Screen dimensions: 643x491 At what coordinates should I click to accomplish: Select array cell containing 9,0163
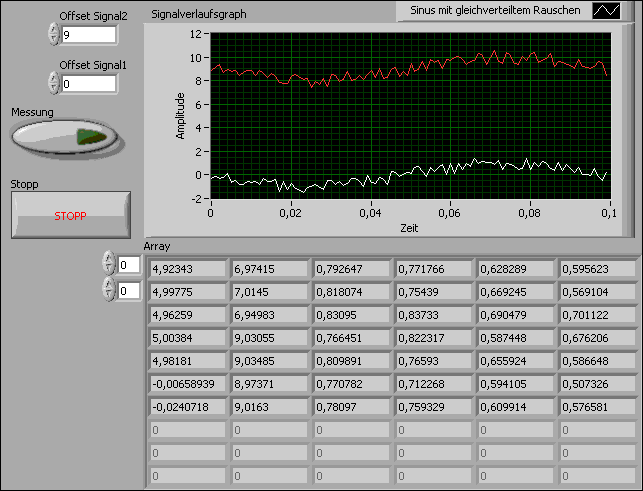pos(270,408)
